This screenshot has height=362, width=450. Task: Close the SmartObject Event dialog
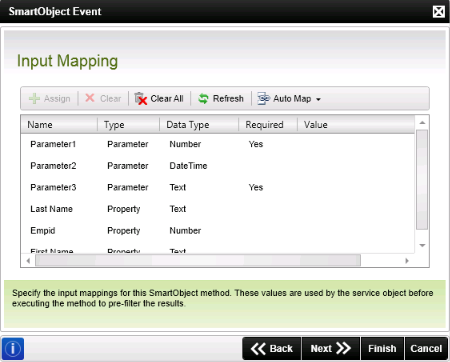(439, 12)
